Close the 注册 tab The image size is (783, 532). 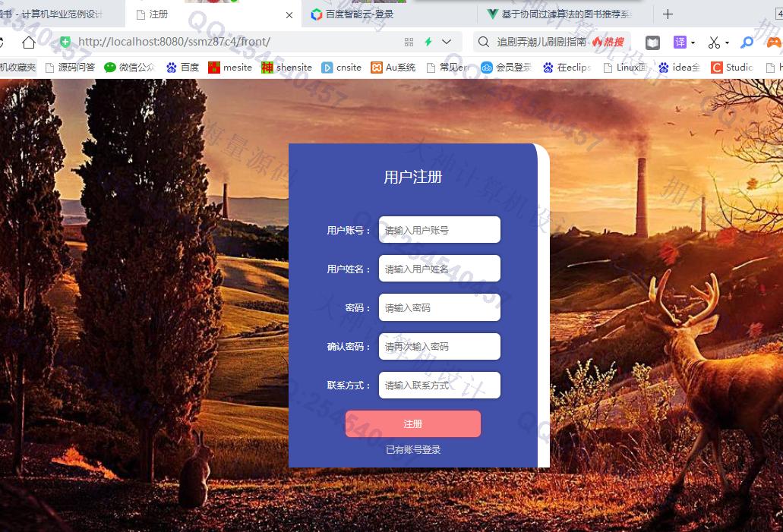pos(289,15)
